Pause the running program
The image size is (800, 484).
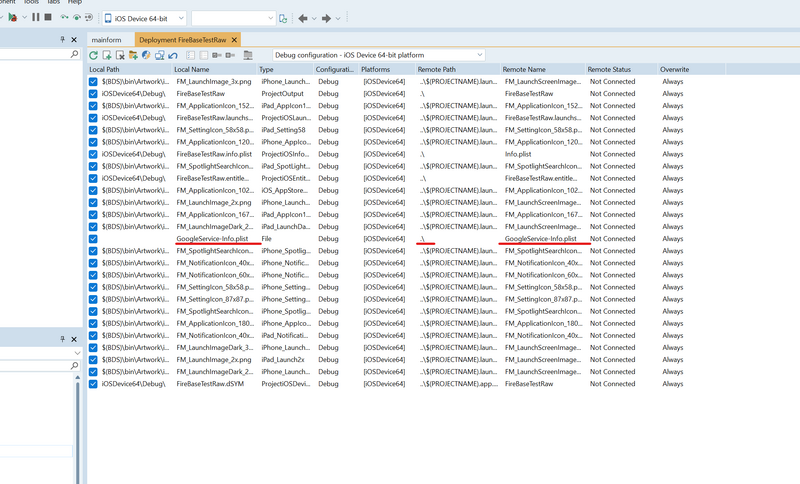pos(35,17)
